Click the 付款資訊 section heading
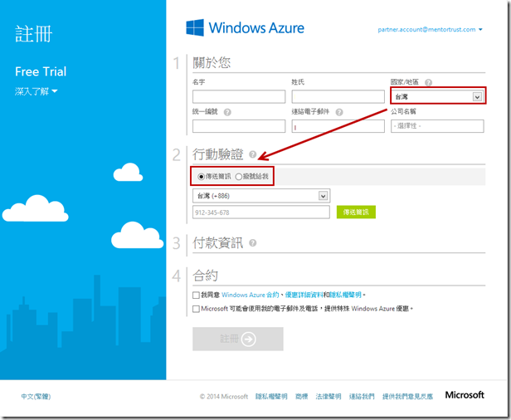The image size is (511, 420). (x=217, y=243)
